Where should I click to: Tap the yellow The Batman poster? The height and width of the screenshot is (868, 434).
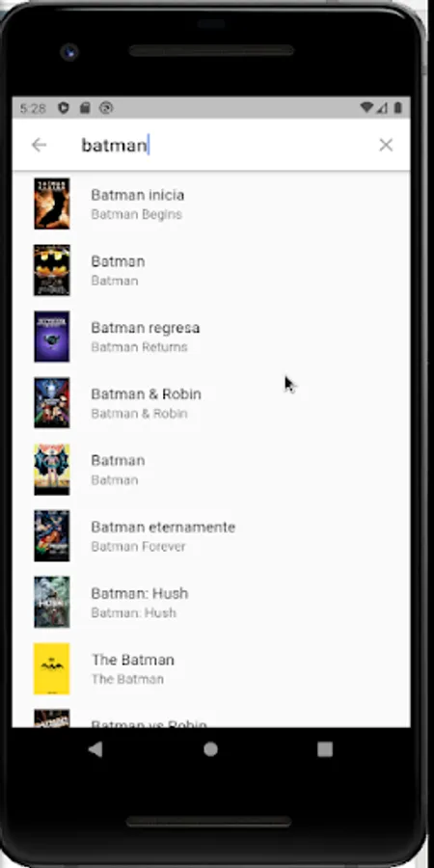[x=51, y=668]
